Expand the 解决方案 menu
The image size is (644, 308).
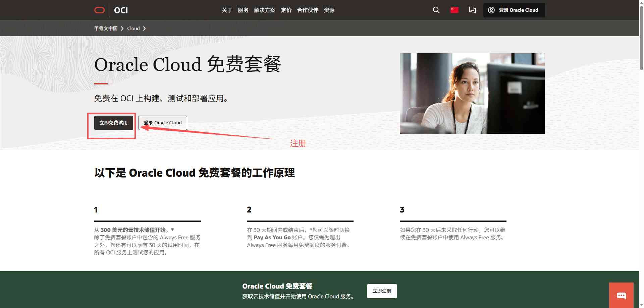[265, 10]
